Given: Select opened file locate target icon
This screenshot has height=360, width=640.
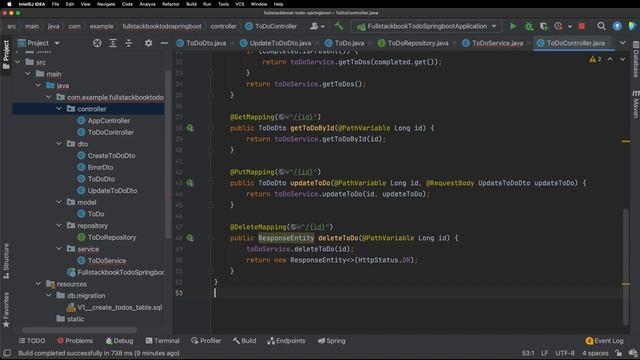Looking at the screenshot, I should tap(97, 43).
